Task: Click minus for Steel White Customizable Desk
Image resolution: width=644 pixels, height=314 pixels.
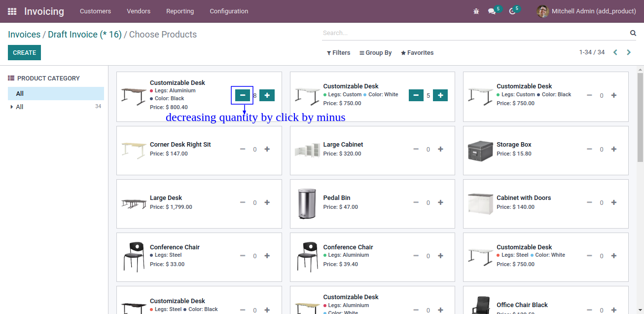Action: [x=589, y=256]
